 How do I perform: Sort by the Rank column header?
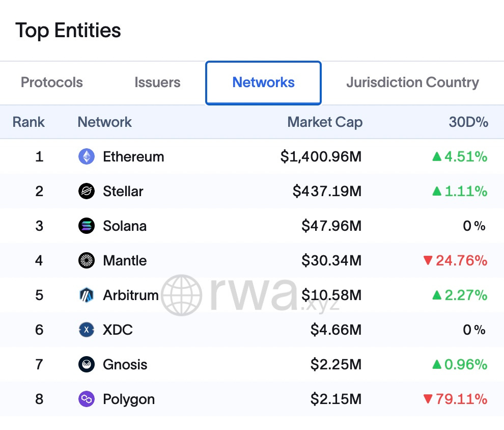coord(29,122)
